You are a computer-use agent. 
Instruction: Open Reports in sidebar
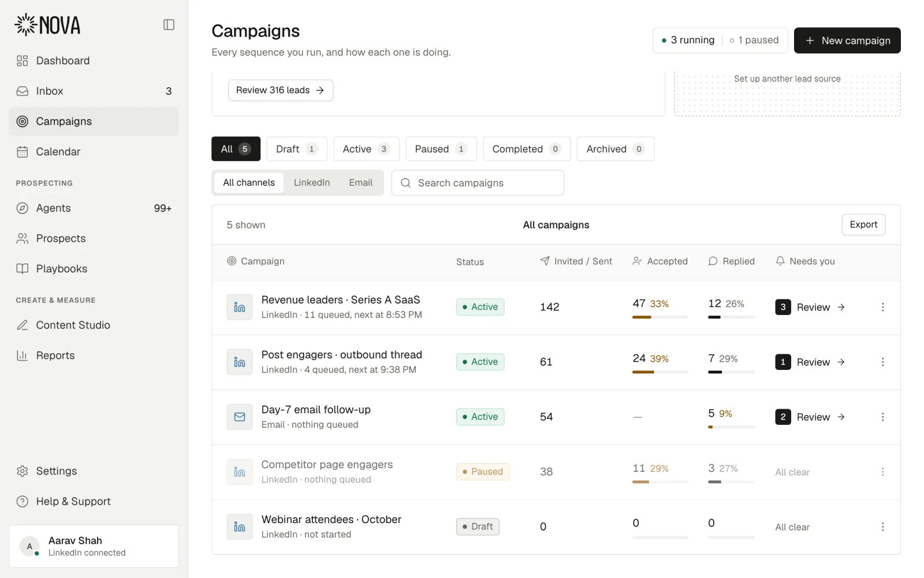tap(94, 355)
